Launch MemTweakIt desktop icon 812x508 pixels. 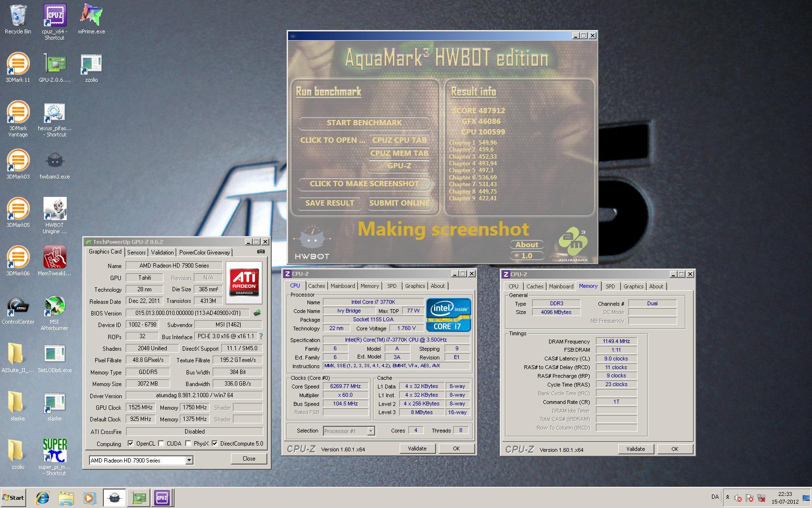pyautogui.click(x=54, y=261)
